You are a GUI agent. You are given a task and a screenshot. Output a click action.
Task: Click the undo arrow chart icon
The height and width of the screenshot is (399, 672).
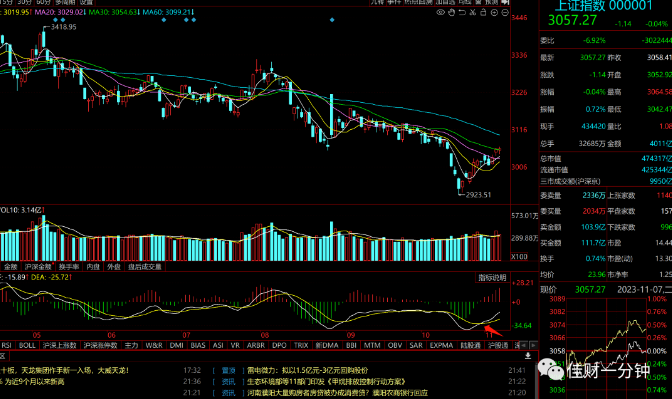462,12
